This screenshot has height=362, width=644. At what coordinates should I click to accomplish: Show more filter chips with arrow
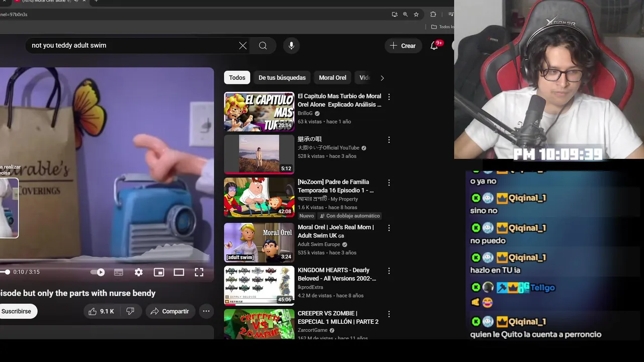(x=382, y=78)
